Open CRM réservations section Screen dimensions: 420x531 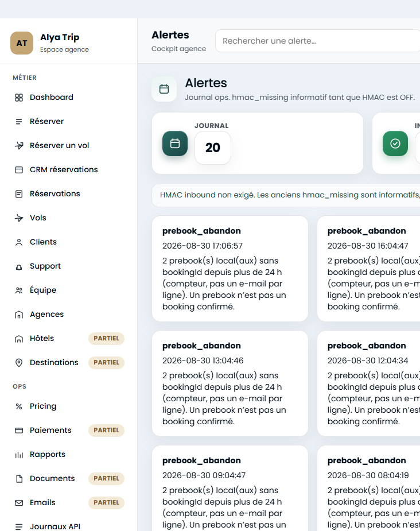69,170
